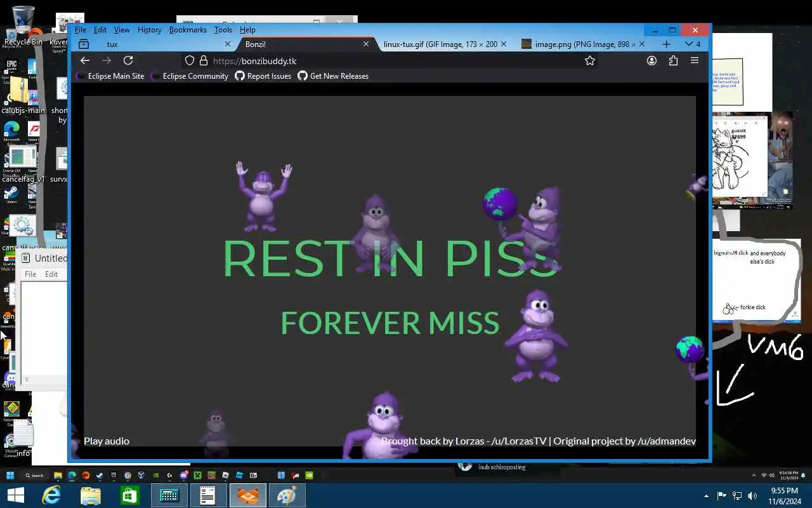
Task: Select the info file desktop icon
Action: pos(23,438)
